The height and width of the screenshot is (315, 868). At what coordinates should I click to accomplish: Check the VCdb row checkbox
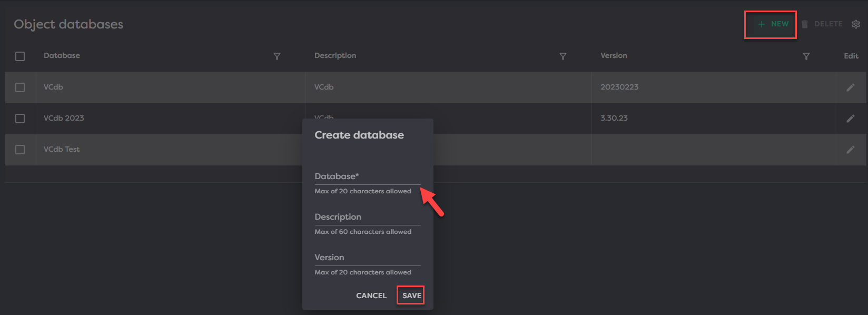20,87
